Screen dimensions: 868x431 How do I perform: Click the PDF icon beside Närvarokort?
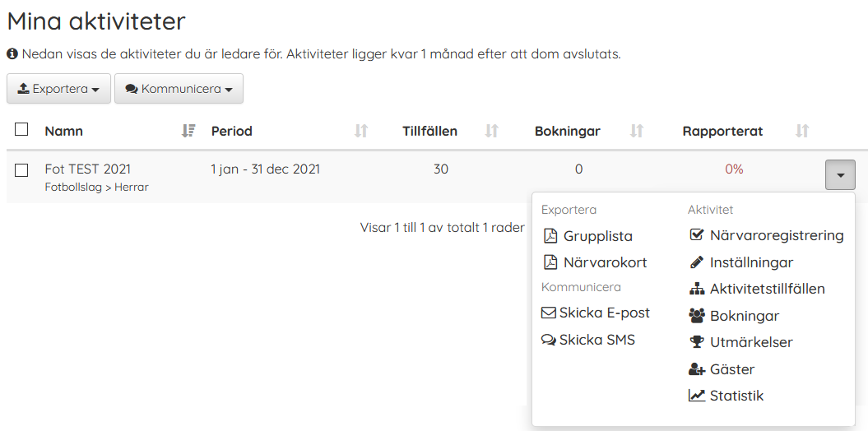tap(550, 262)
